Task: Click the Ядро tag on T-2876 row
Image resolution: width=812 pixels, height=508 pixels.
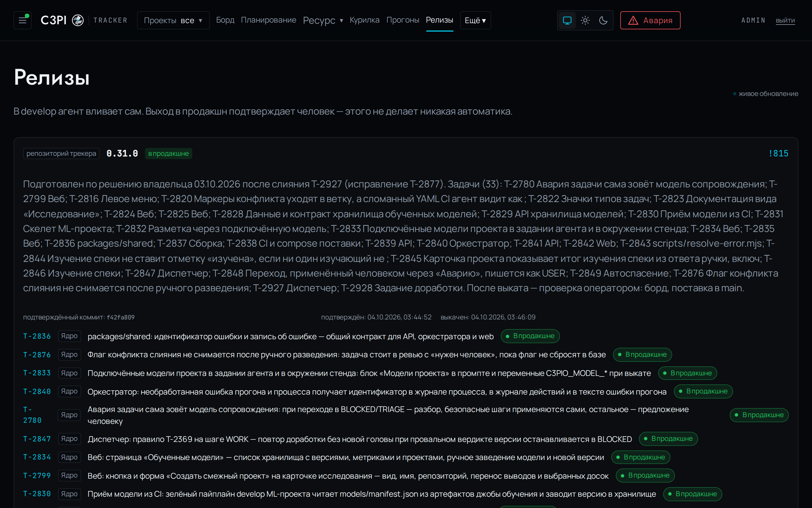Action: pyautogui.click(x=69, y=354)
